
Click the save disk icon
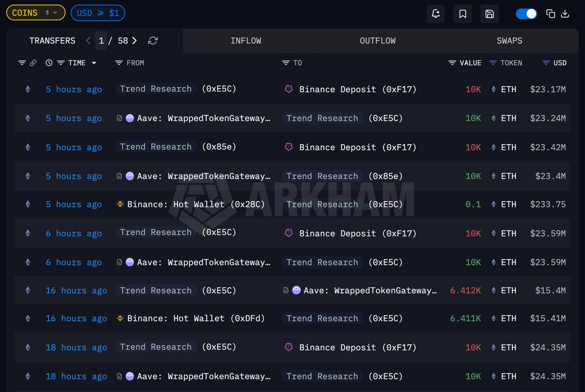coord(489,14)
